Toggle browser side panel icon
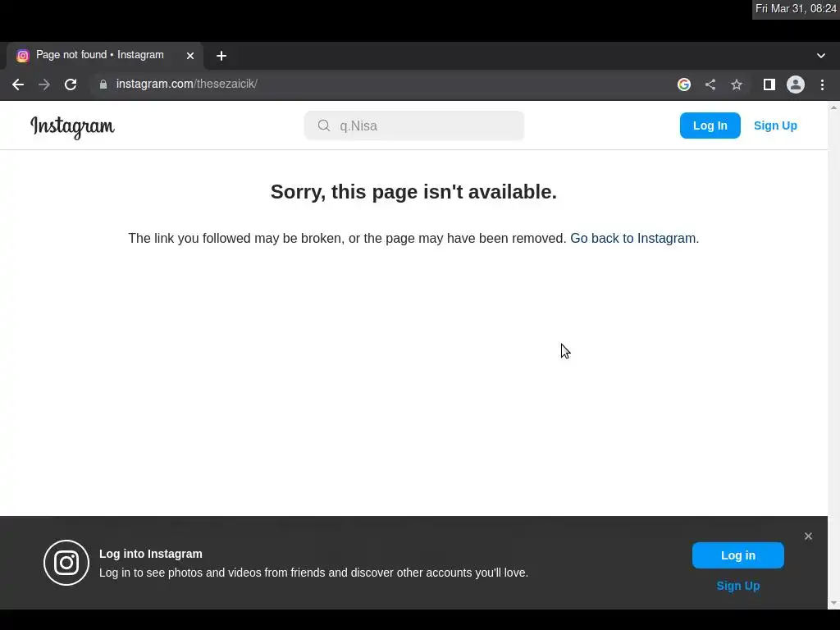Screen dimensions: 840x630 (769, 84)
